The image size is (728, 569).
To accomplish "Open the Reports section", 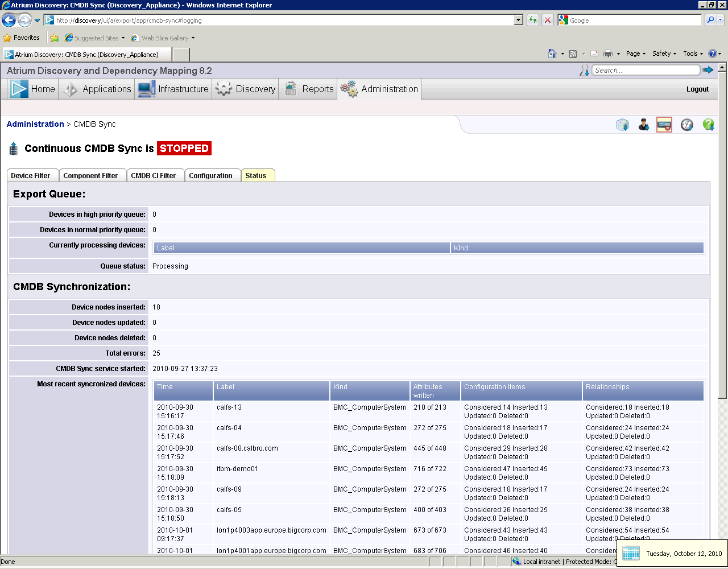I will pos(308,89).
